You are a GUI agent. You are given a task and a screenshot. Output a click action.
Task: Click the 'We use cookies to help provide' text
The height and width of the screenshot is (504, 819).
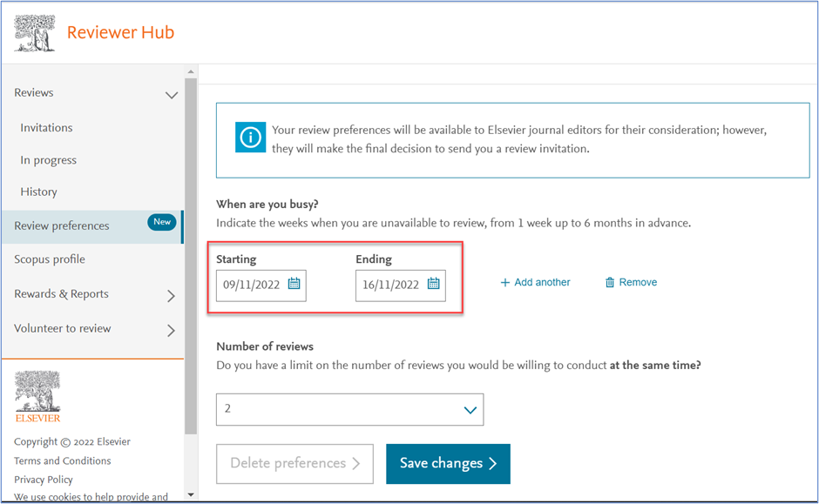91,497
